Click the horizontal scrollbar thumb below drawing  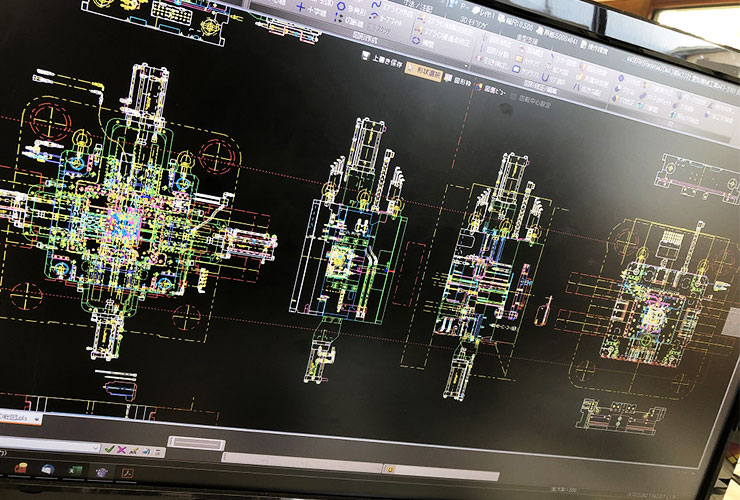point(196,441)
